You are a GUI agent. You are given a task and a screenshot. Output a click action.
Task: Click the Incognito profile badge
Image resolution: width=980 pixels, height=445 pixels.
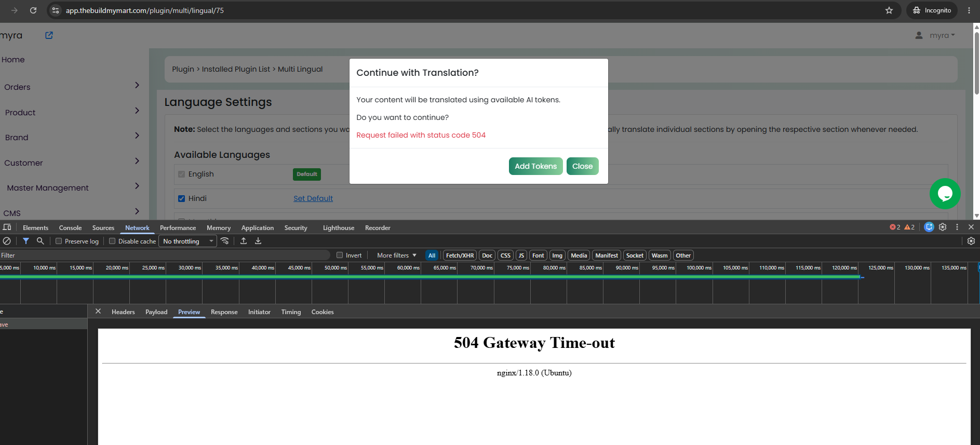pyautogui.click(x=932, y=10)
